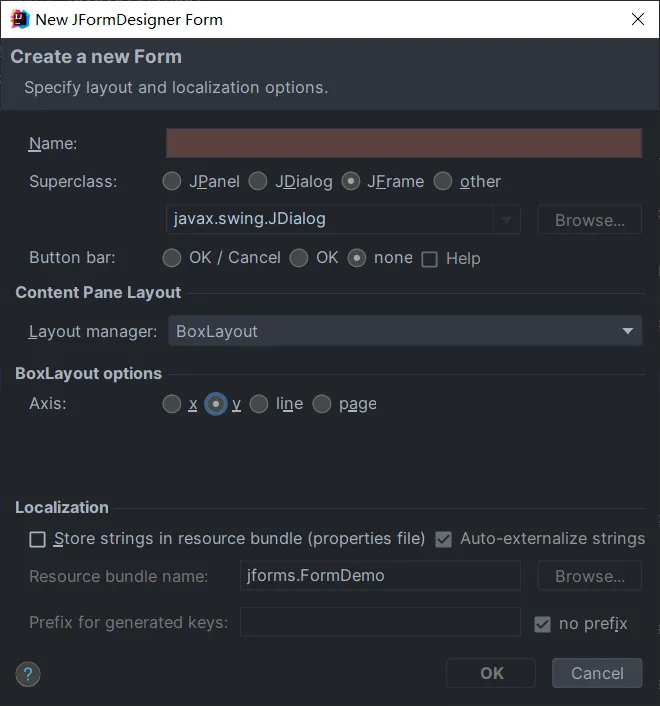Expand the javax.swing.JDialog superclass combo box

(507, 219)
